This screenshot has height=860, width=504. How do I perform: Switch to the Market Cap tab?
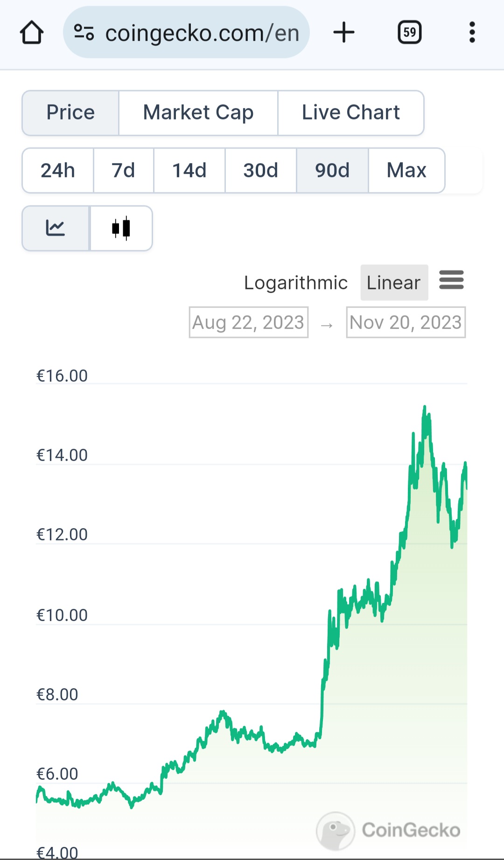[x=198, y=113]
